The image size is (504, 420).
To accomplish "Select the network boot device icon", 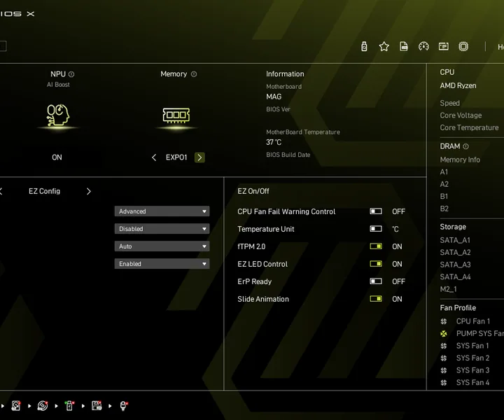I will [123, 406].
